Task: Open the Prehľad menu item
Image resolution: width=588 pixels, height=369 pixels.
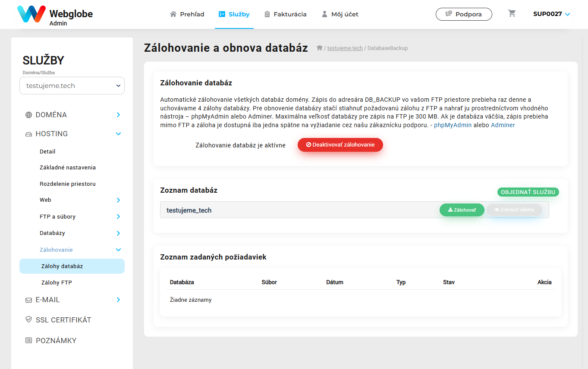Action: (187, 14)
